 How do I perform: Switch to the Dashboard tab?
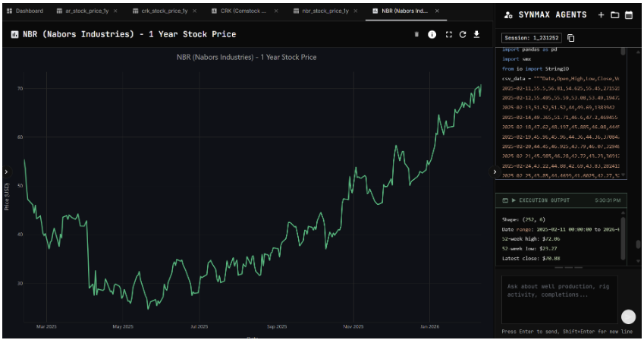(x=25, y=11)
